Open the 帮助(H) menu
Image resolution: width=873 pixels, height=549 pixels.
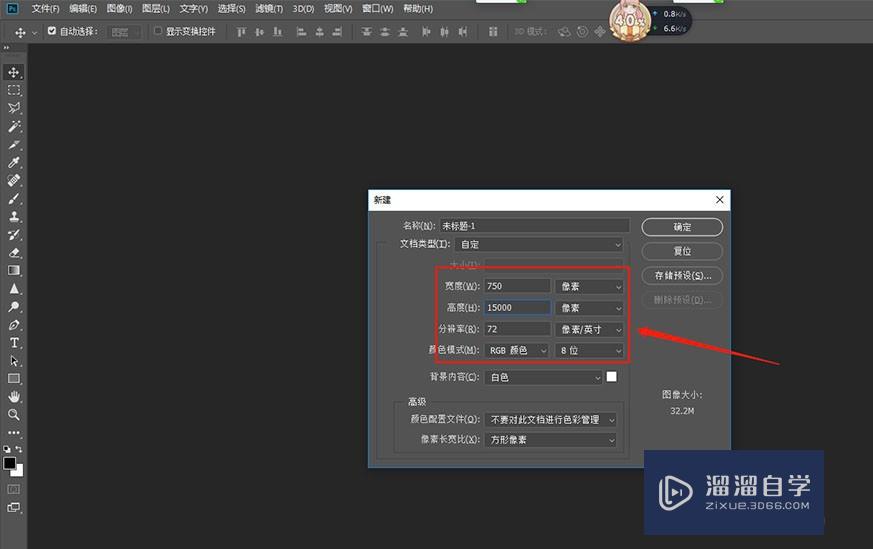pos(418,9)
